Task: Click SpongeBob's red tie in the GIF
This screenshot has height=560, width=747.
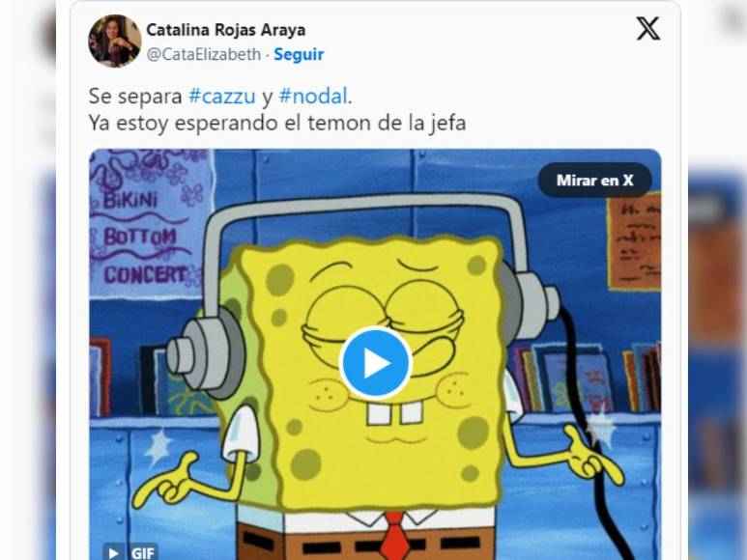Action: pos(395,536)
